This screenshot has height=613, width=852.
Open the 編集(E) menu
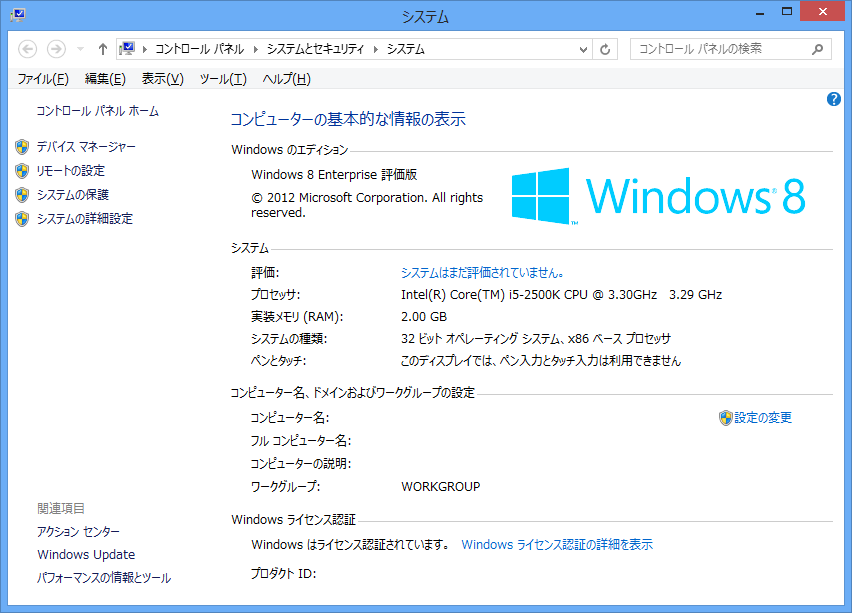(x=105, y=79)
